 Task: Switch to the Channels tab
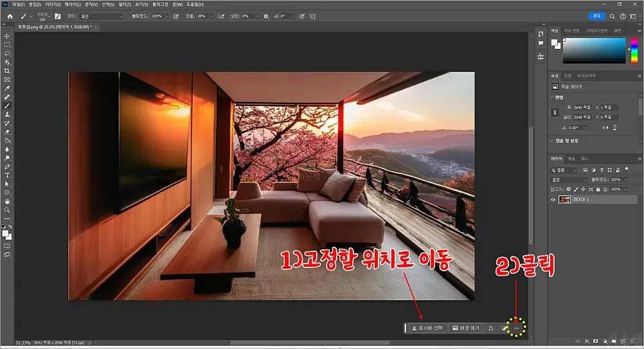(x=571, y=159)
